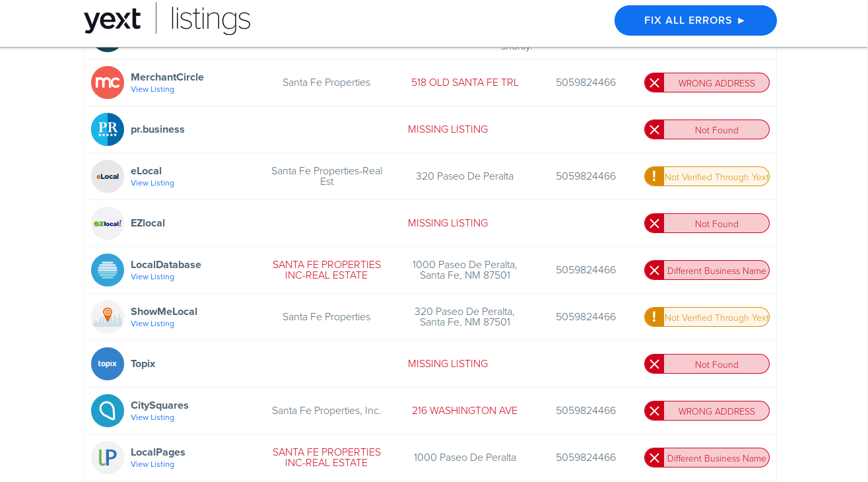
Task: Click the Not Found status for Topix
Action: click(707, 364)
